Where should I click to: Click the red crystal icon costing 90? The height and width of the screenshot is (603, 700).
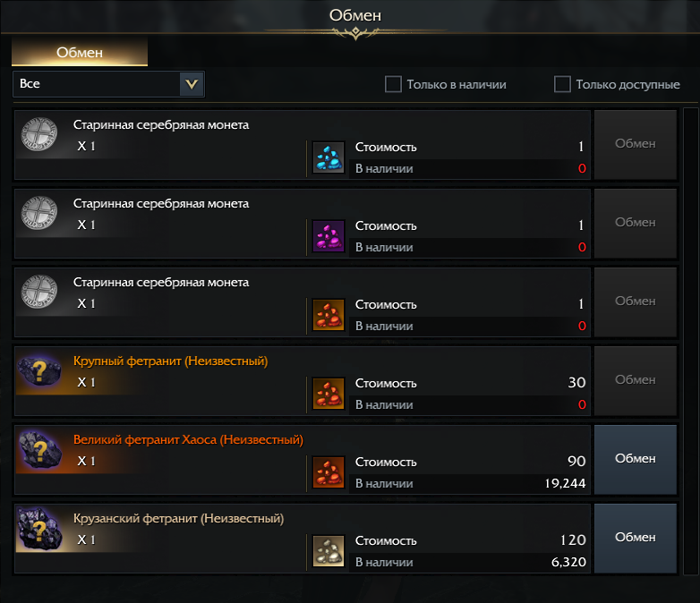pyautogui.click(x=329, y=472)
